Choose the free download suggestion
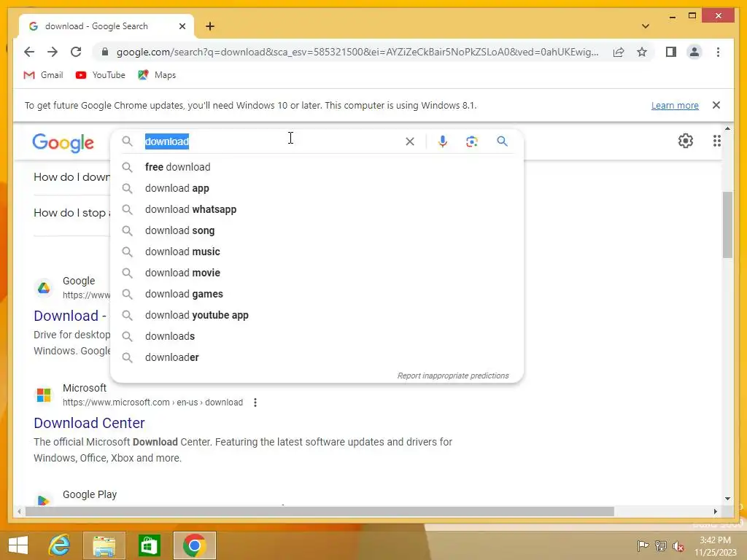 coord(317,167)
